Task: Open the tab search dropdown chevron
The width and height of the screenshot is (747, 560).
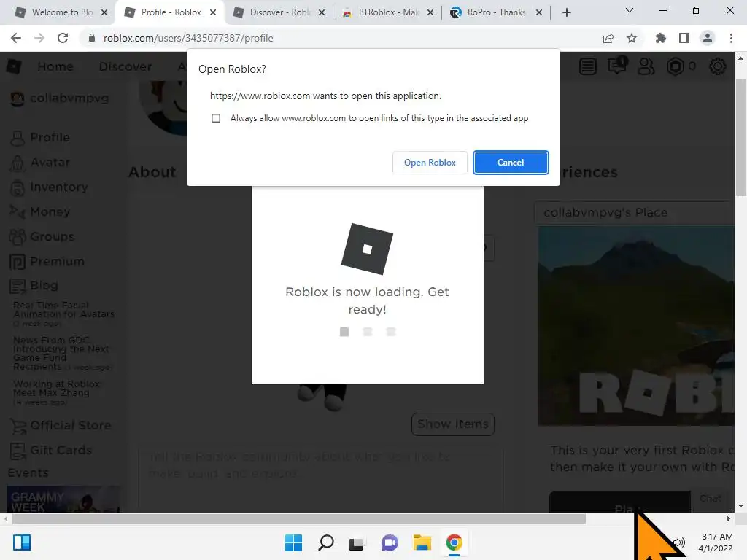Action: (630, 10)
